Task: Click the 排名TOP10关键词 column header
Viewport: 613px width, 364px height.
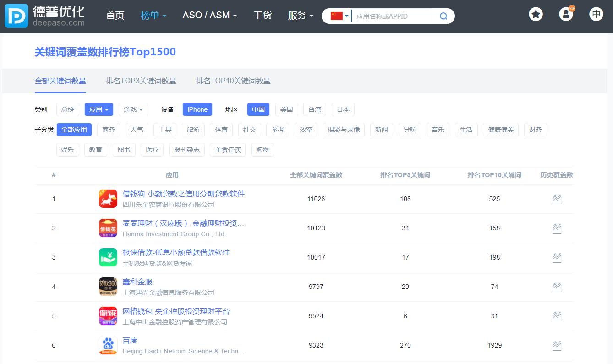Action: pos(494,175)
